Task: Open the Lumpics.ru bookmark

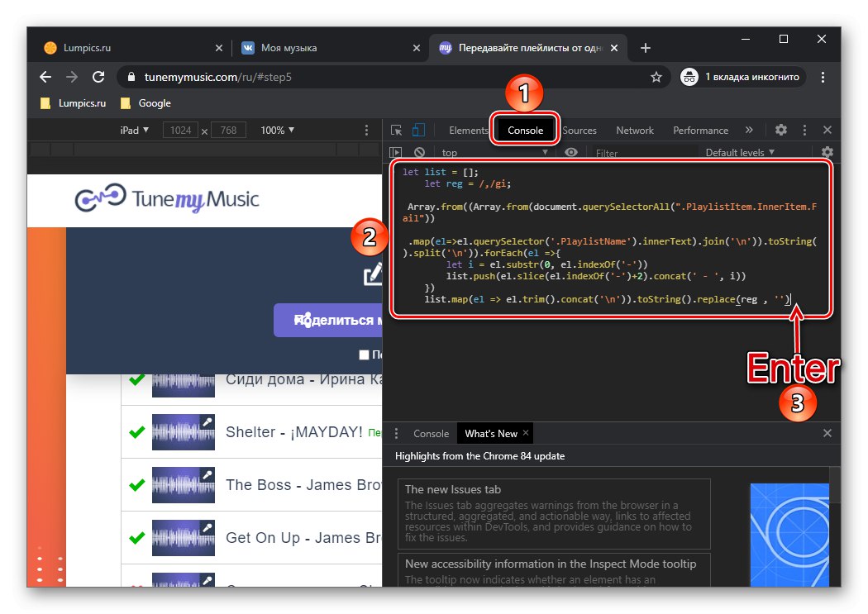Action: click(x=72, y=102)
